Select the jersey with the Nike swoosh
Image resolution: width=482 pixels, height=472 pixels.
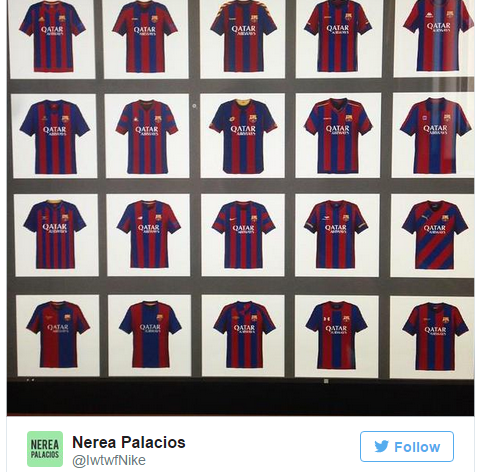pos(243,234)
